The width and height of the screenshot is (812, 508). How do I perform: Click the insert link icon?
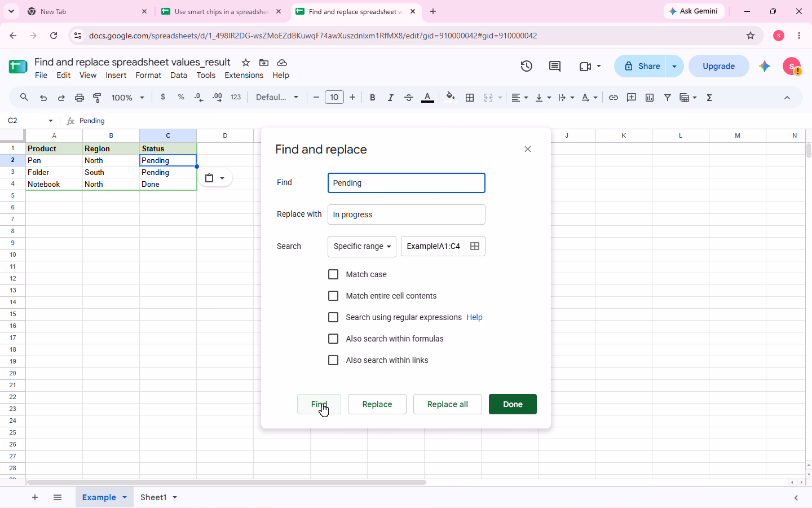click(x=614, y=98)
